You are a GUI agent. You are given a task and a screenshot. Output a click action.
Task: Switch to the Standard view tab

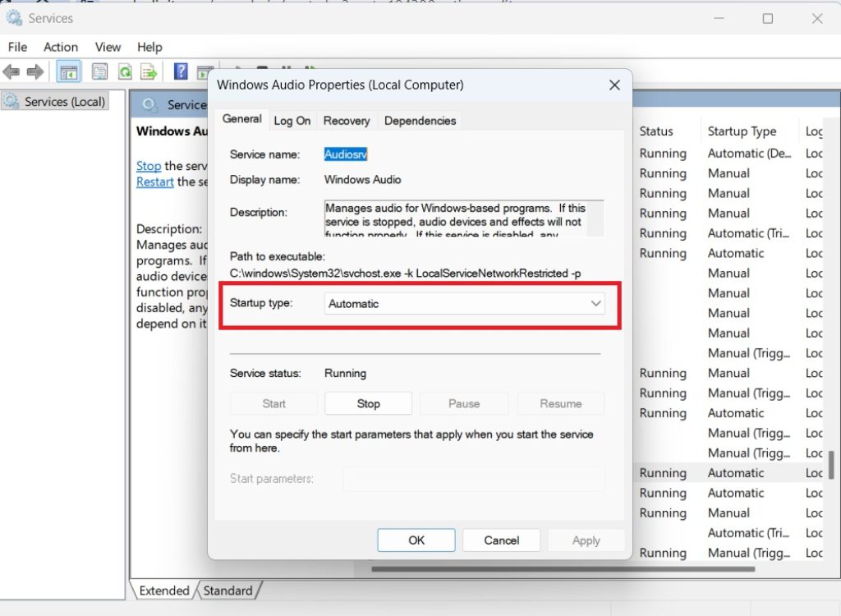pos(228,591)
